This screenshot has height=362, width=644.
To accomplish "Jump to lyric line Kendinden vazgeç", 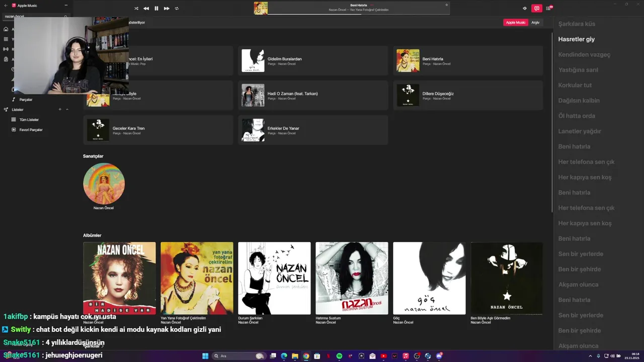I will (x=584, y=55).
